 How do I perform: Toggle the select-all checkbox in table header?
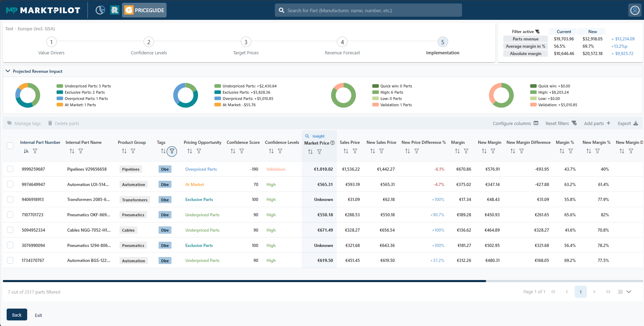pos(10,146)
